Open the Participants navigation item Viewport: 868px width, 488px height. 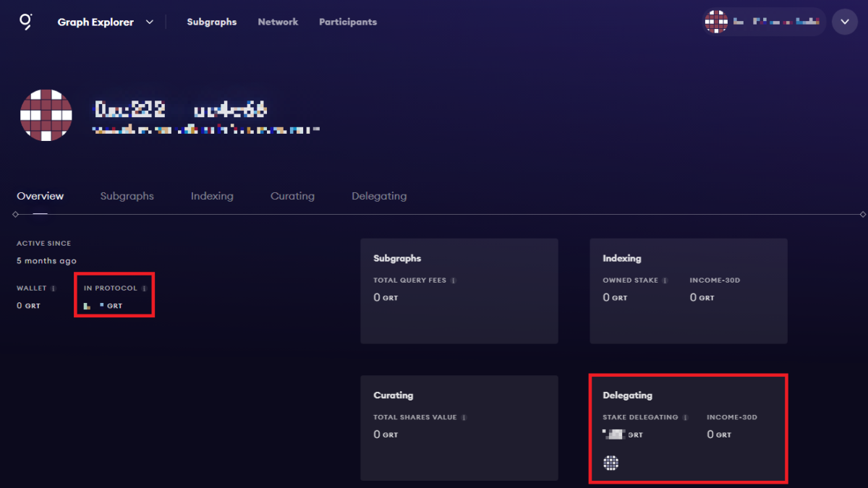(348, 22)
